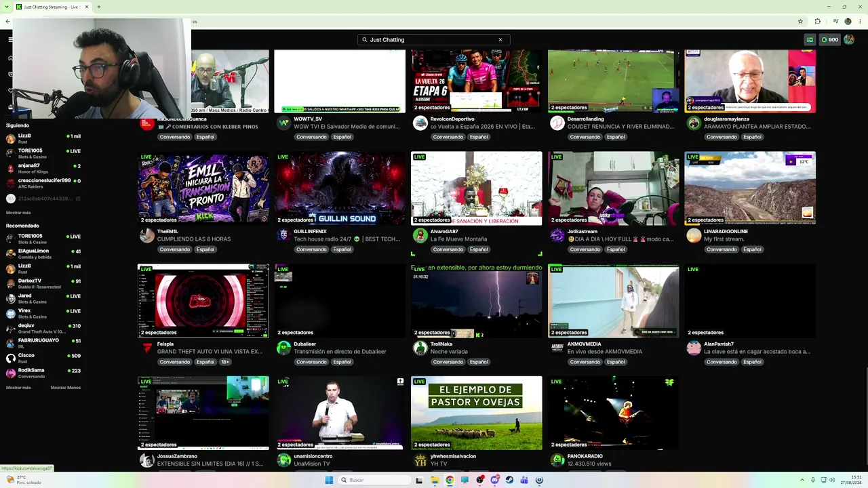Click the TrollNaka channel avatar
Image resolution: width=868 pixels, height=488 pixels.
click(x=420, y=348)
